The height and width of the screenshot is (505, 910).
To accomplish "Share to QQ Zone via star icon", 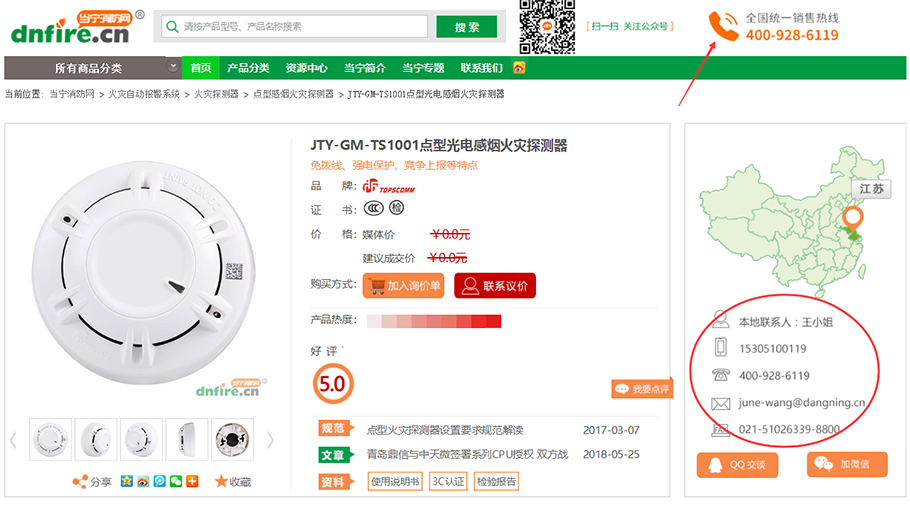I will coord(127,482).
